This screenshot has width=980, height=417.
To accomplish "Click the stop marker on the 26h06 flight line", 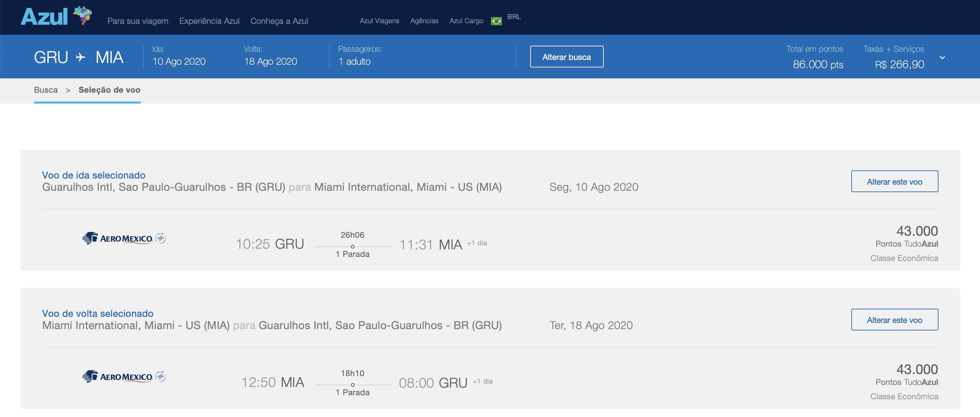I will click(x=353, y=247).
